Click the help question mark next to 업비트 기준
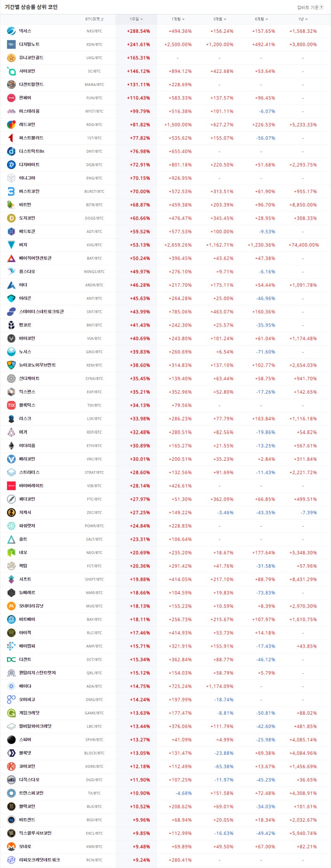 (321, 7)
